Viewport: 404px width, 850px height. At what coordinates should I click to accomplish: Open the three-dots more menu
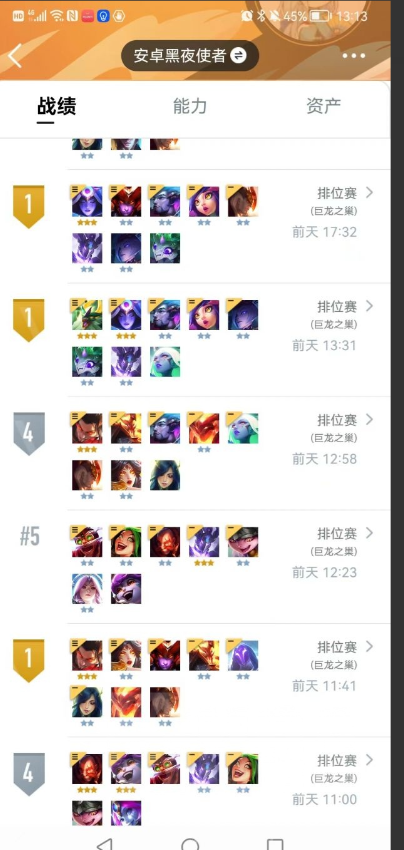click(x=353, y=56)
